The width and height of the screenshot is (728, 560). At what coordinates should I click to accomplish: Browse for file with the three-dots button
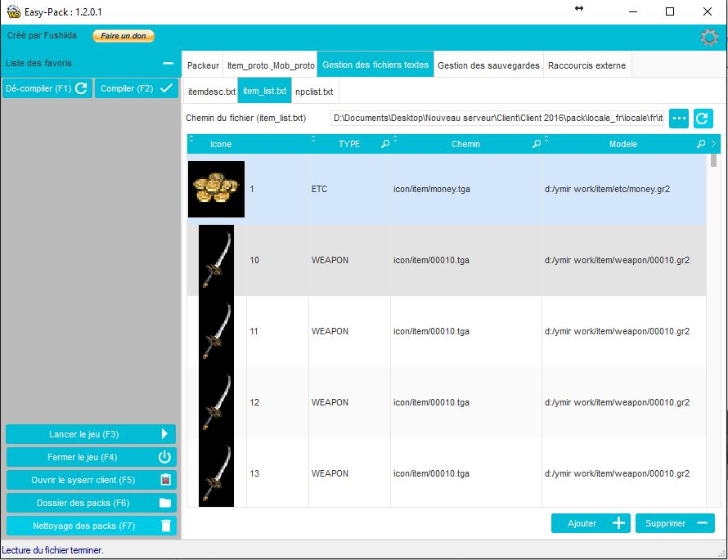coord(679,119)
